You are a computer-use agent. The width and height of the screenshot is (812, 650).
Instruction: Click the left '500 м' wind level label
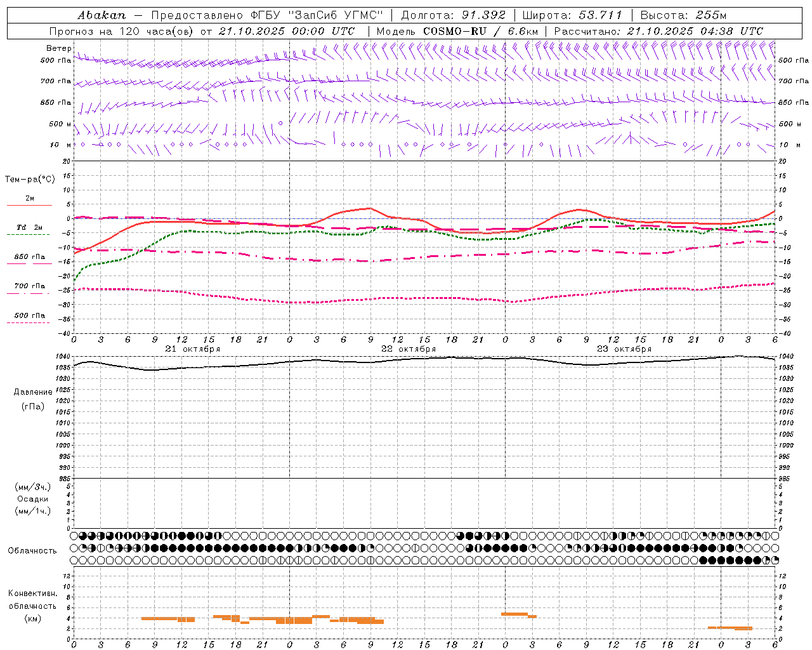60,124
